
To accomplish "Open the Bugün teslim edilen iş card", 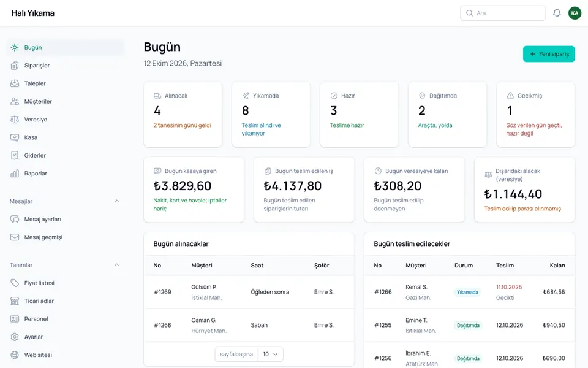I will (x=304, y=190).
